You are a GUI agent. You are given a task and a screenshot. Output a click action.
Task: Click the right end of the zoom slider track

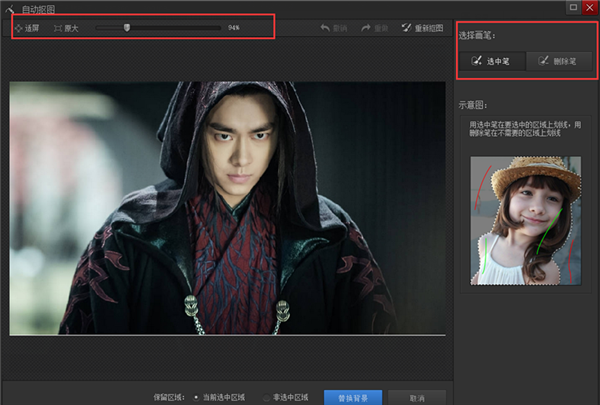click(x=220, y=28)
